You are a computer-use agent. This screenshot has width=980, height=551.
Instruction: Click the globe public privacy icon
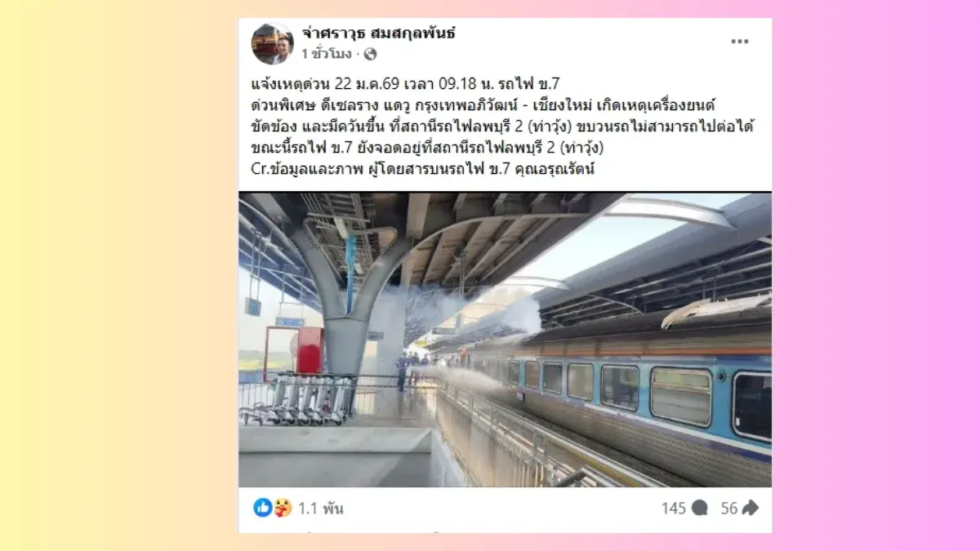(370, 55)
